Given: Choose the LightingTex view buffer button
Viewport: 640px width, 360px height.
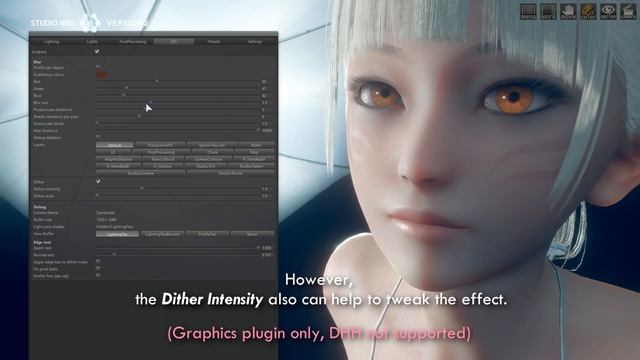Looking at the screenshot, I should point(118,234).
